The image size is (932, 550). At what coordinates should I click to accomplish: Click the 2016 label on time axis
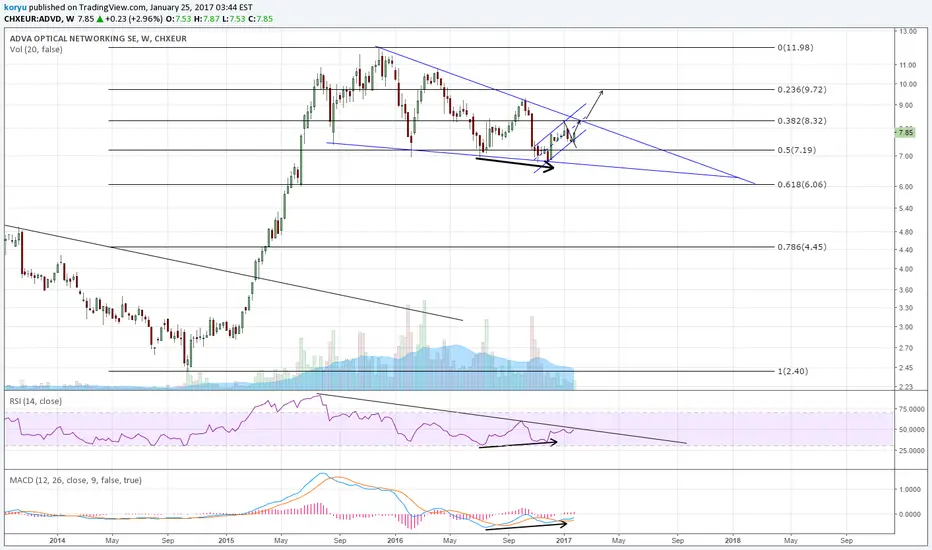click(x=395, y=540)
